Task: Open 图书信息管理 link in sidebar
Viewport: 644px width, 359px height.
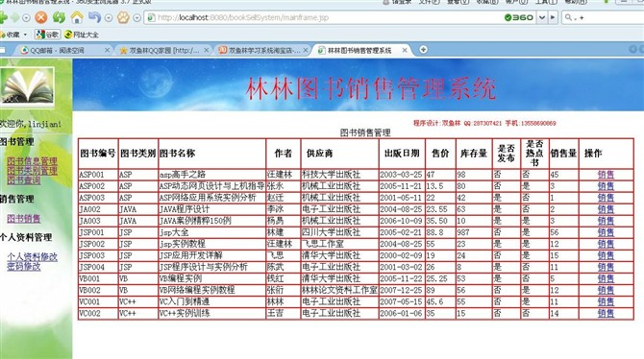Action: 32,161
